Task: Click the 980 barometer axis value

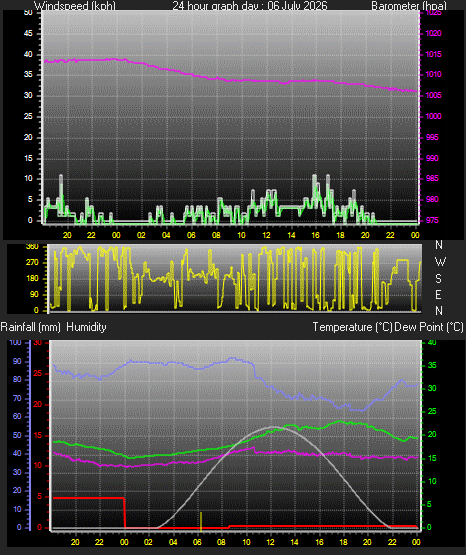Action: pos(432,199)
